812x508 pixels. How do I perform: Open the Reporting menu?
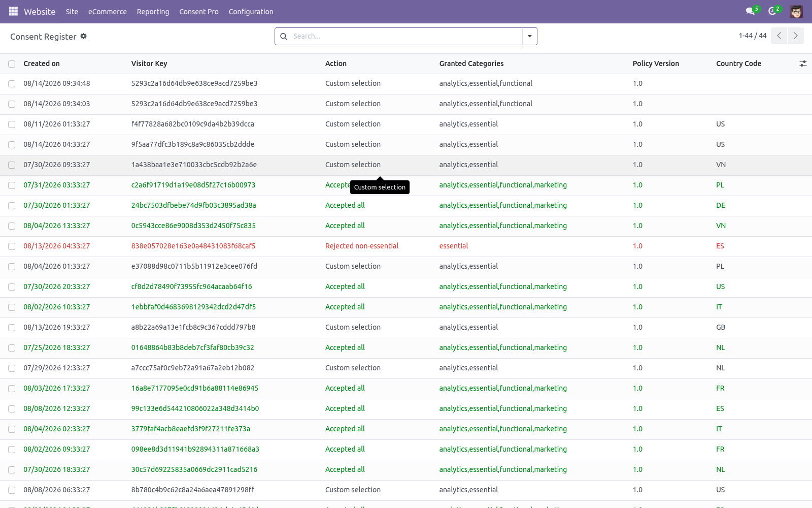tap(153, 11)
